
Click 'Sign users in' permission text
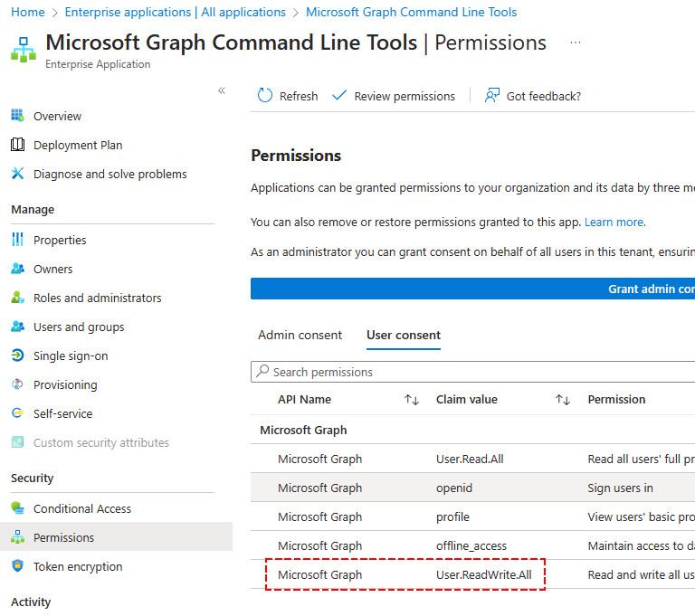click(x=621, y=488)
